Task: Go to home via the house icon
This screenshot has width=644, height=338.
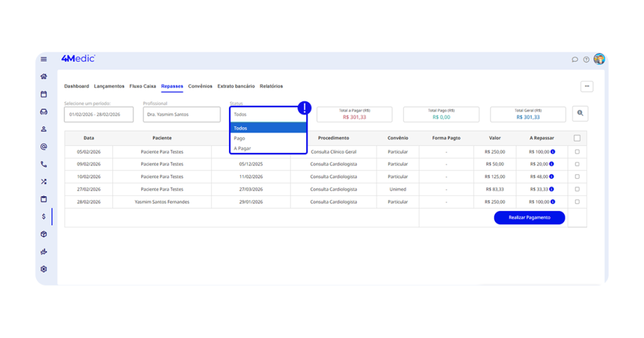Action: 44,77
